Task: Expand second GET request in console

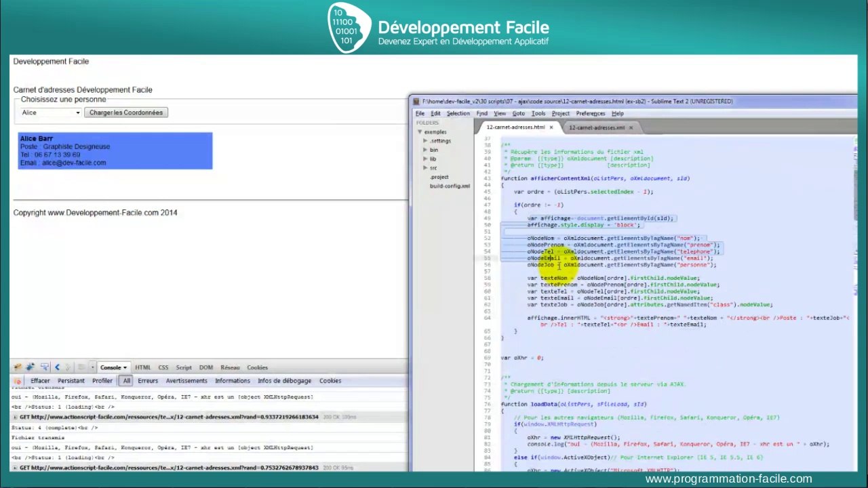Action: (15, 468)
